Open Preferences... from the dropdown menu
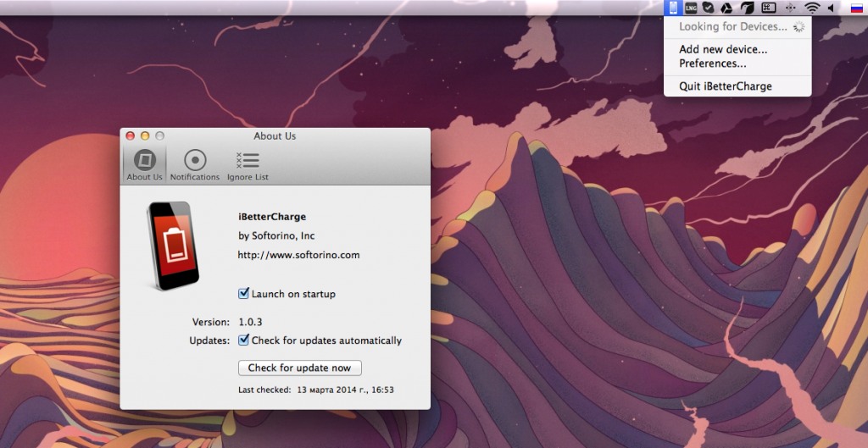The width and height of the screenshot is (868, 448). [737, 64]
